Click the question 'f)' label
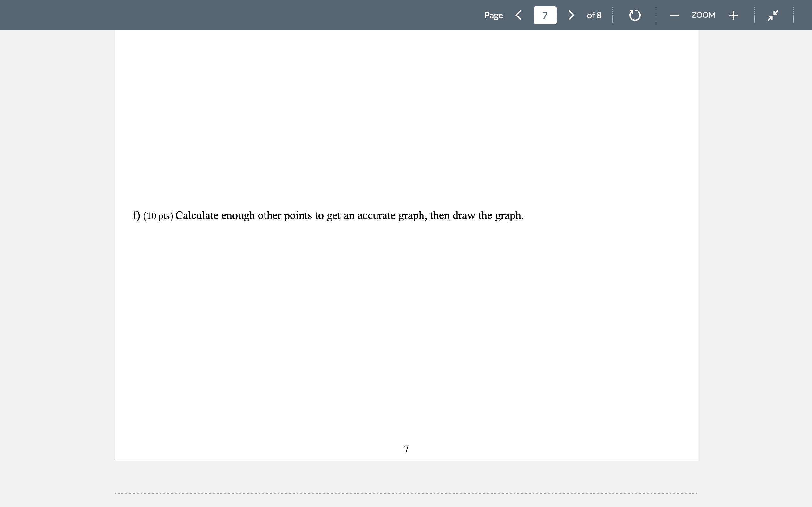 coord(136,215)
